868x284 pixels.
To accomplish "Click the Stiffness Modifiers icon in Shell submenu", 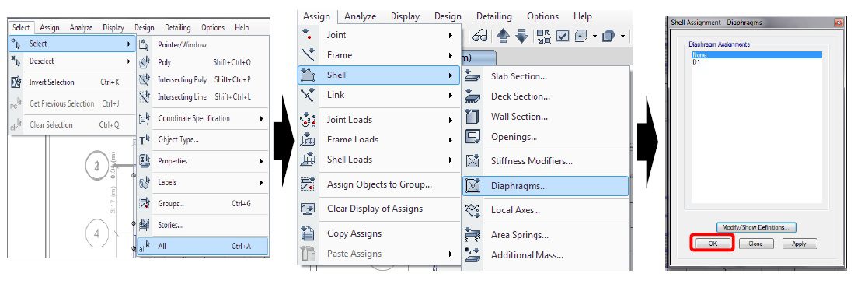I will point(472,161).
